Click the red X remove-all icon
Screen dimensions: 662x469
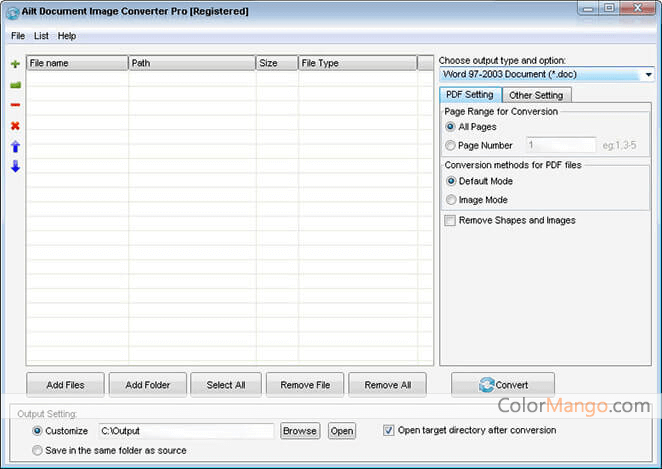[x=15, y=126]
